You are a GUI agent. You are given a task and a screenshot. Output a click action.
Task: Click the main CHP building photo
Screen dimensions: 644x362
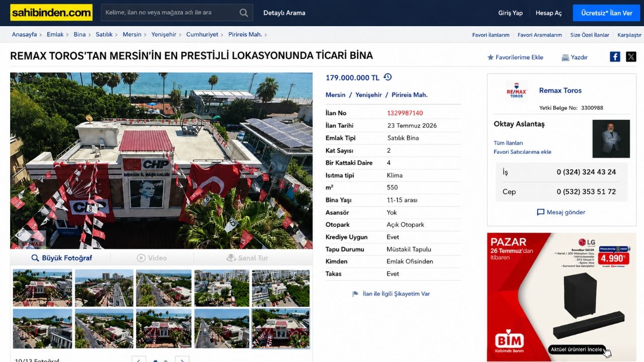tap(161, 161)
